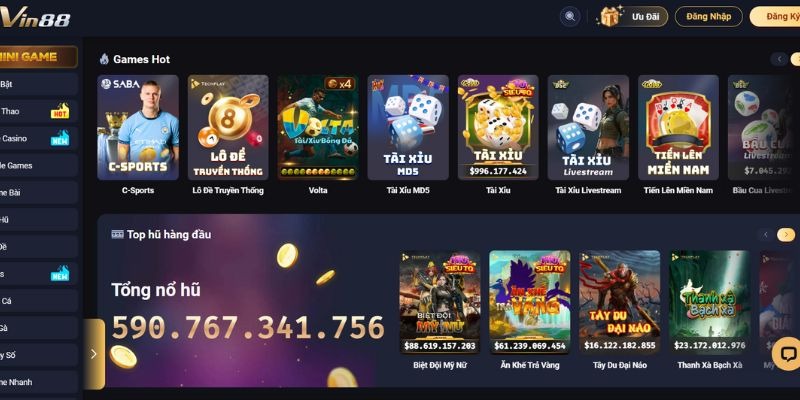Show next Top hũ games with gold arrow
Viewport: 800px width, 400px height.
786,235
